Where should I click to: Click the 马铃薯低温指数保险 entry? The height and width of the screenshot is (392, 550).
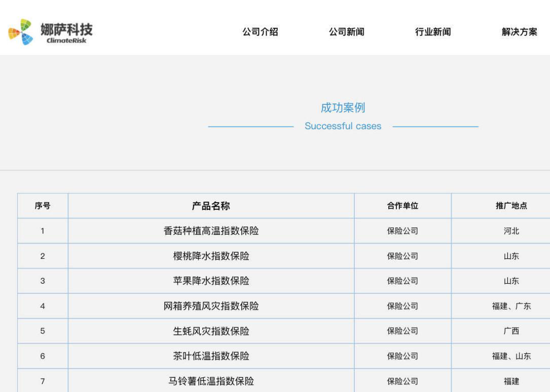(211, 381)
